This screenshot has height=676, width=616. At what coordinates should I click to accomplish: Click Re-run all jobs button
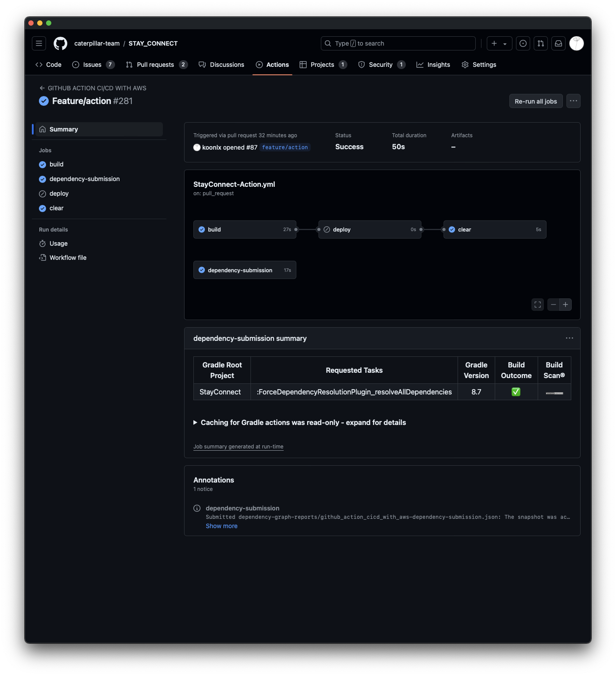pos(536,101)
